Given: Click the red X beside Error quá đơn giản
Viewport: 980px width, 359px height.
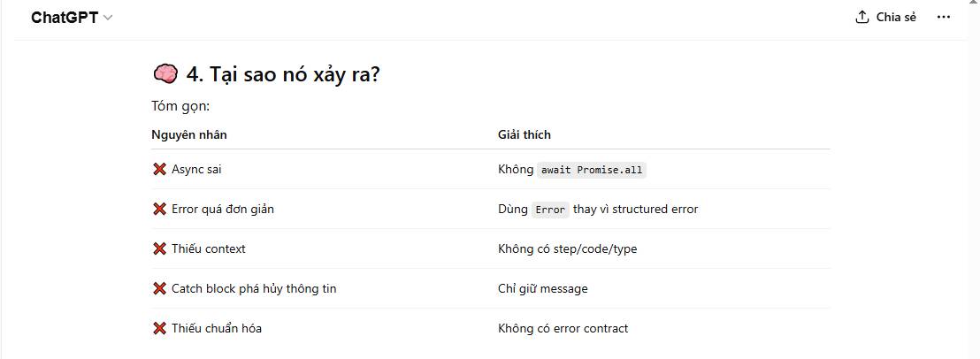Looking at the screenshot, I should point(160,209).
